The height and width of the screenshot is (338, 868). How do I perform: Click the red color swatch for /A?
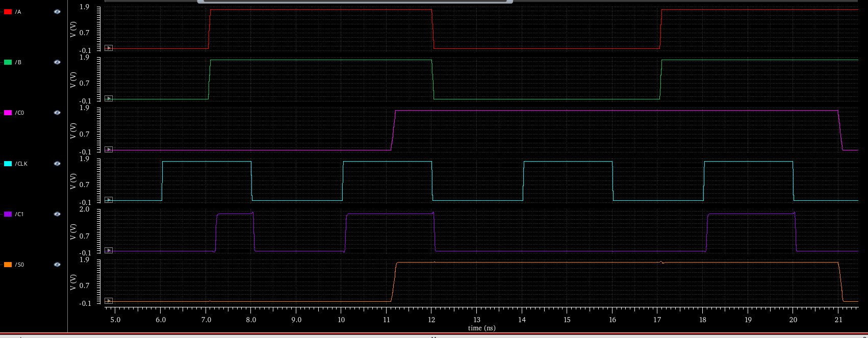coord(8,12)
